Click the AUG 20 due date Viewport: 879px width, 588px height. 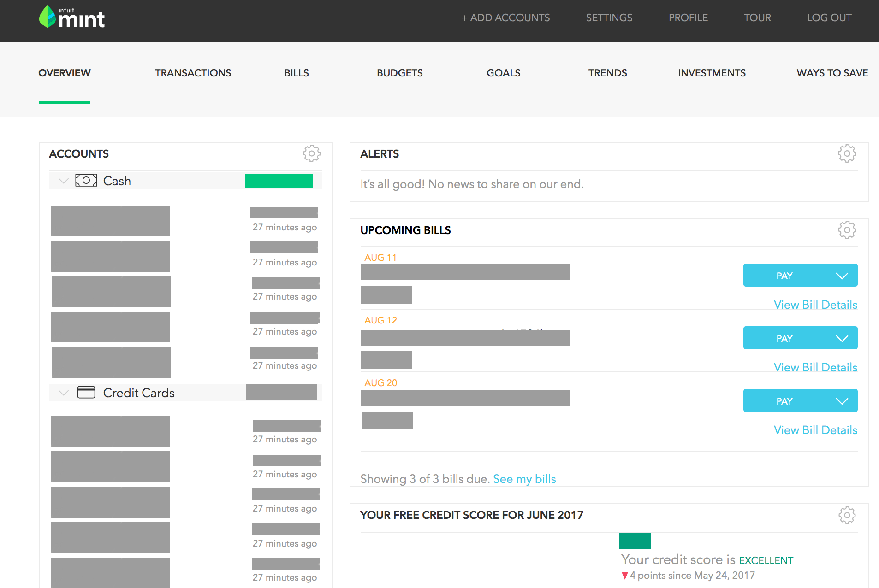(x=380, y=383)
